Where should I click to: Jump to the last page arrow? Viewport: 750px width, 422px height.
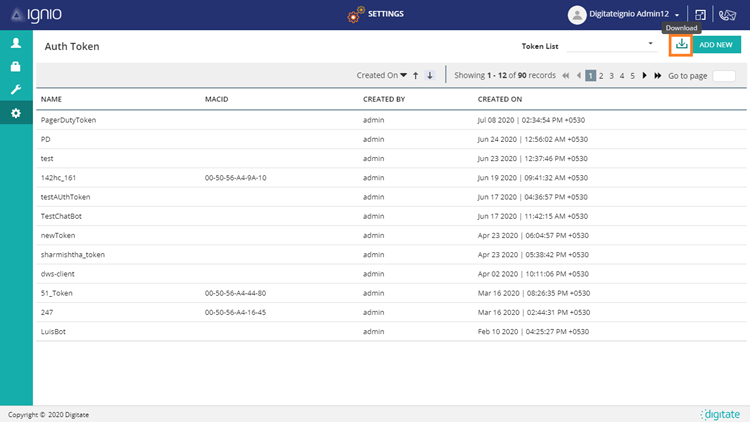click(x=657, y=75)
